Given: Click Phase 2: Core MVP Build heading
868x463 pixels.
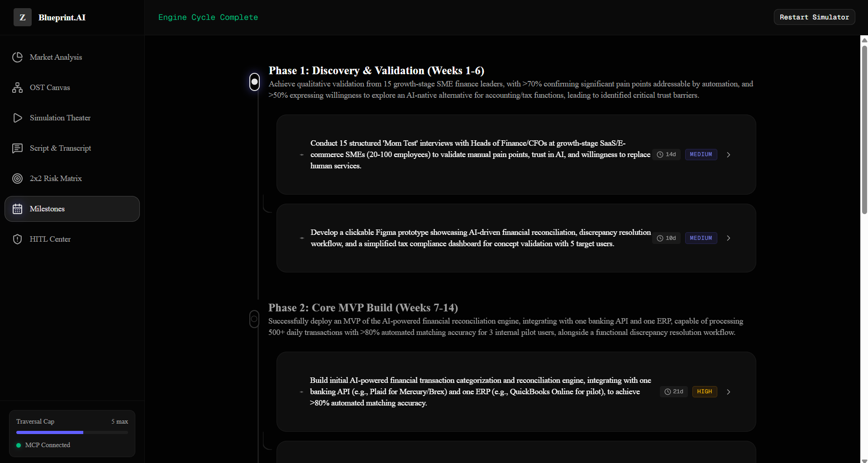Looking at the screenshot, I should (363, 308).
